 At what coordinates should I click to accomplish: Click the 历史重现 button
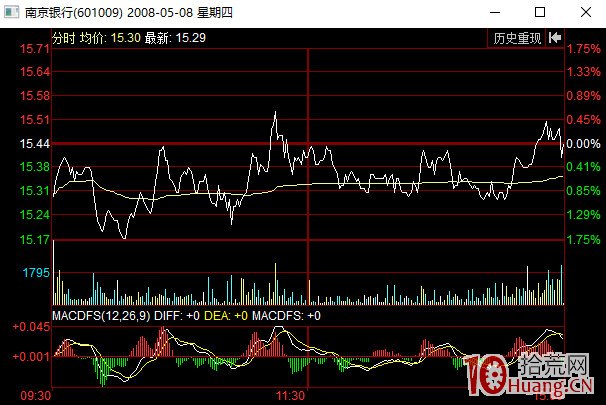(x=517, y=39)
